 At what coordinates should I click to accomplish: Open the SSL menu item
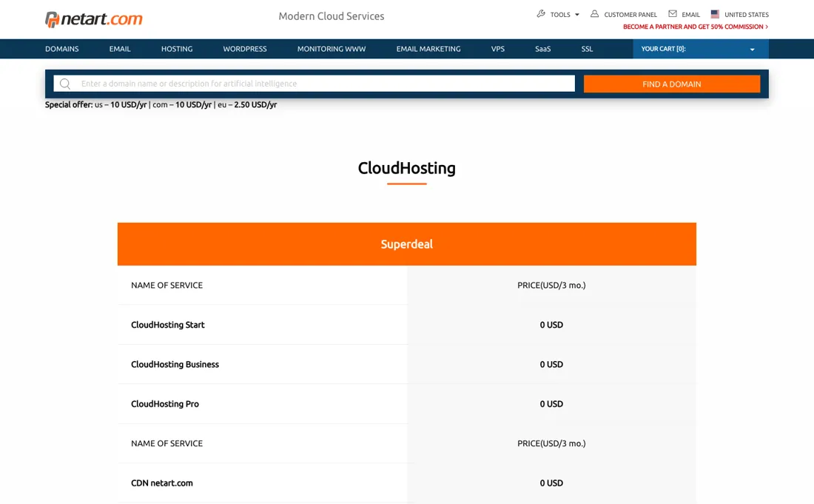tap(587, 49)
